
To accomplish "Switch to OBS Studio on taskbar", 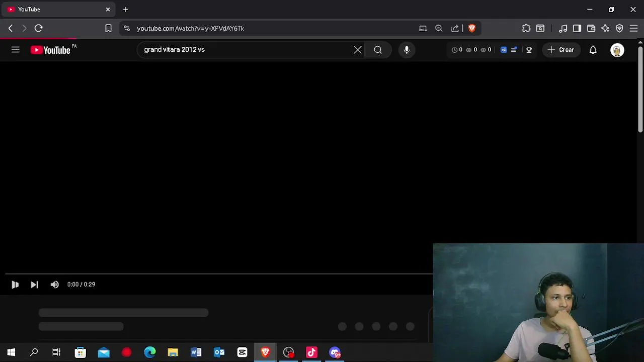I will coord(289,352).
